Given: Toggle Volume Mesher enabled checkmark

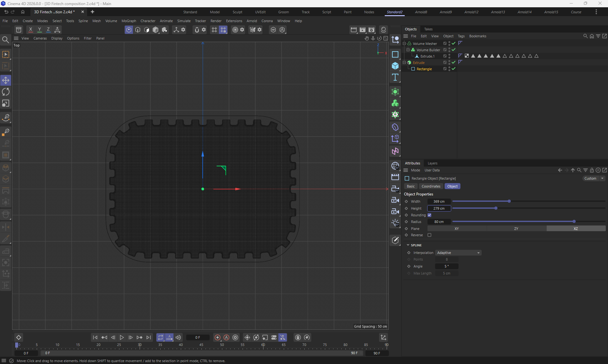Looking at the screenshot, I should 453,43.
